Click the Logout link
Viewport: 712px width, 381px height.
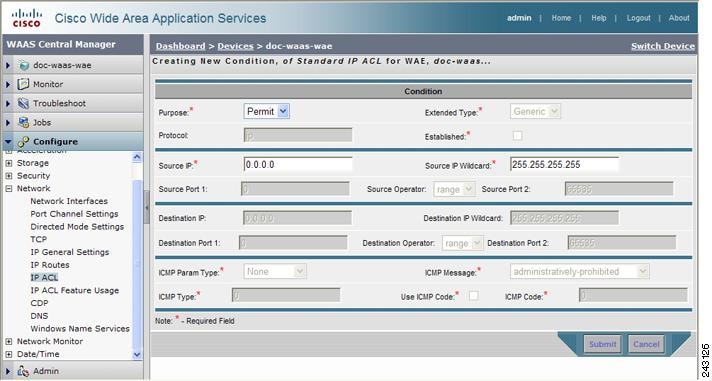pyautogui.click(x=638, y=18)
